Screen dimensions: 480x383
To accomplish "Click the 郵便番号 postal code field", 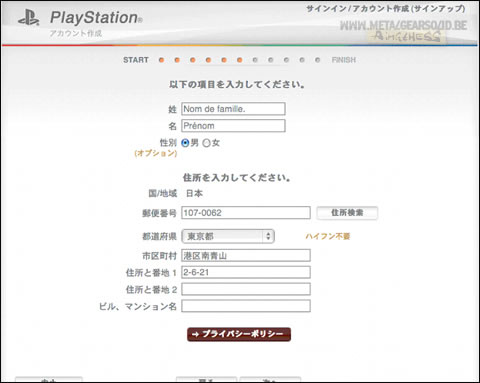I will click(x=246, y=213).
